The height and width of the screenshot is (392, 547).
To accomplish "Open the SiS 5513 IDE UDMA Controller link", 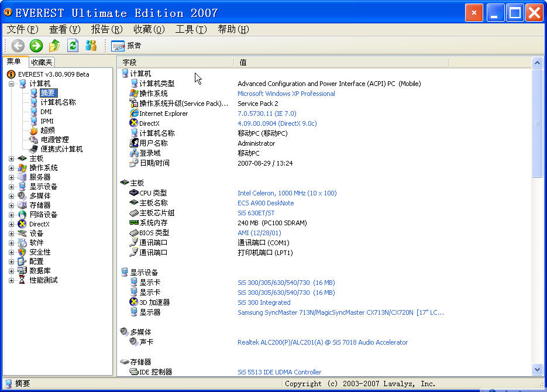I will (279, 372).
